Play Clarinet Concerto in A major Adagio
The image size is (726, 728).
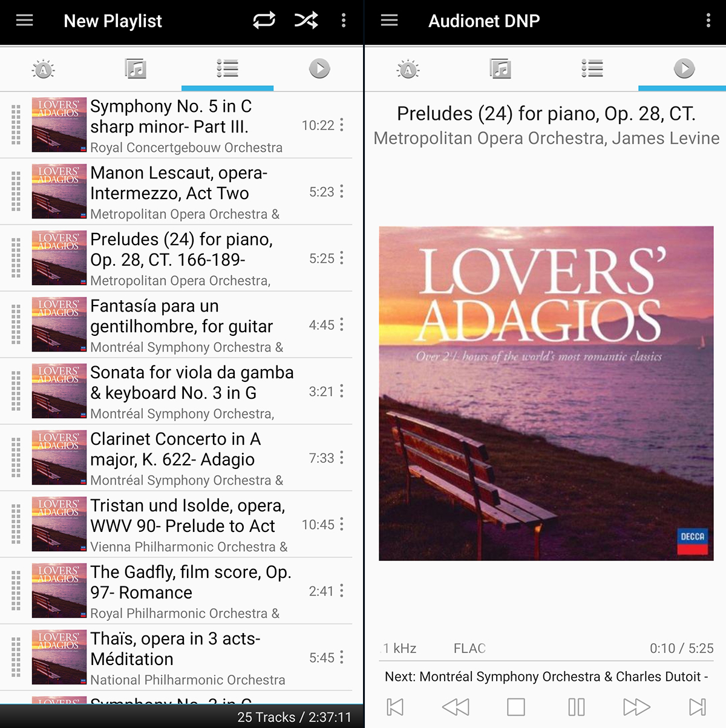pyautogui.click(x=176, y=458)
